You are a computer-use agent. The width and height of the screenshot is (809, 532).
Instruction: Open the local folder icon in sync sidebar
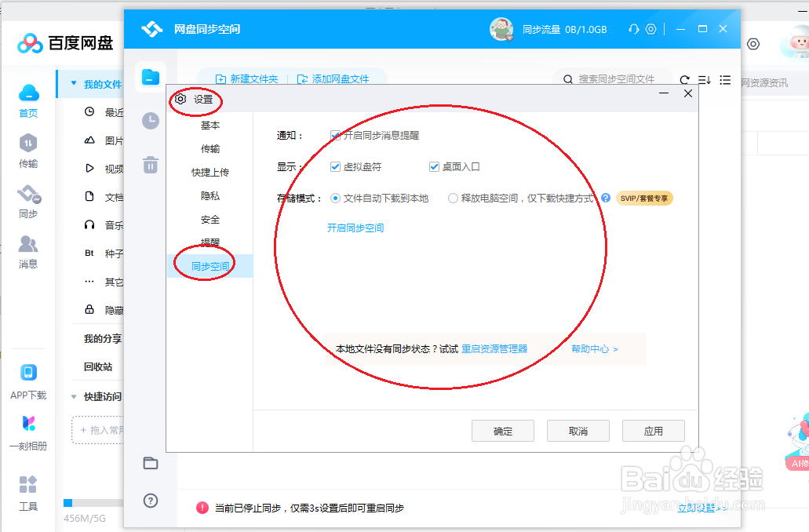pyautogui.click(x=151, y=464)
